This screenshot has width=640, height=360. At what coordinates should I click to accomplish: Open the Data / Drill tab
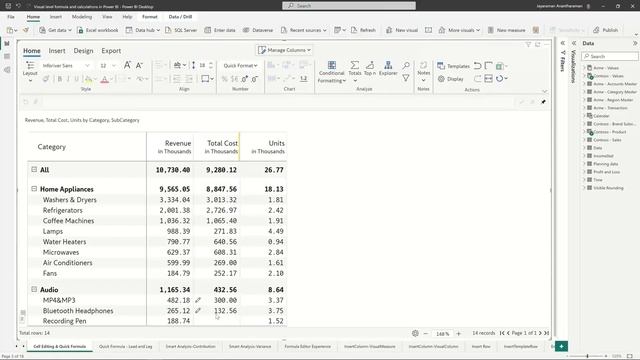click(x=180, y=17)
